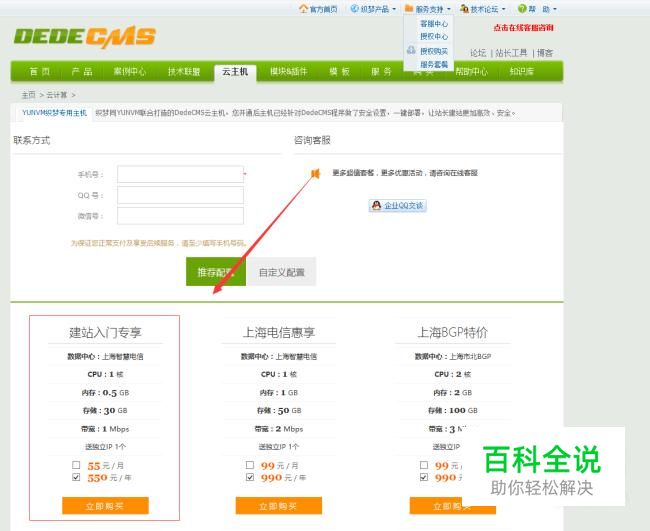The image size is (650, 531).
Task: Click the QQ penguin icon in 企业QQ交谈
Action: coord(376,205)
